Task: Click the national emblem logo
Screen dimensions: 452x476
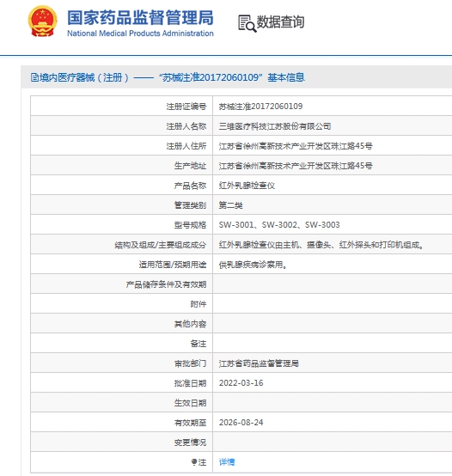Action: point(42,21)
